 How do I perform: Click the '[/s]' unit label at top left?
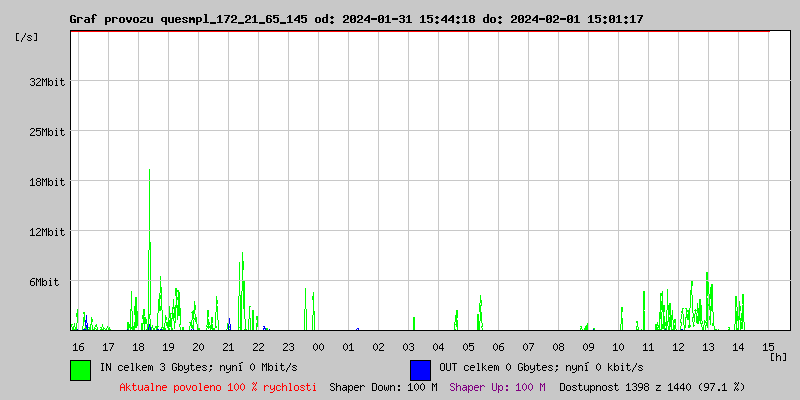(28, 37)
